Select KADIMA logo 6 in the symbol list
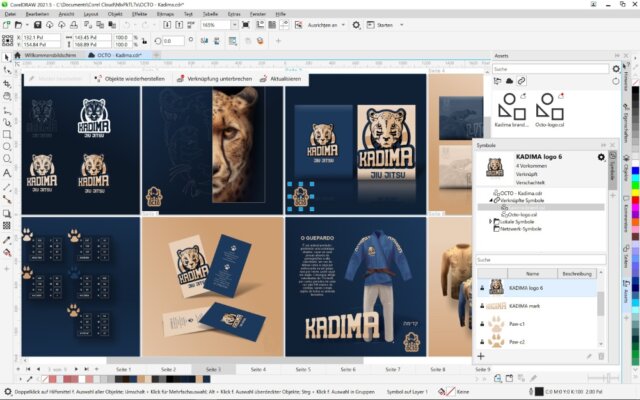 click(x=537, y=288)
